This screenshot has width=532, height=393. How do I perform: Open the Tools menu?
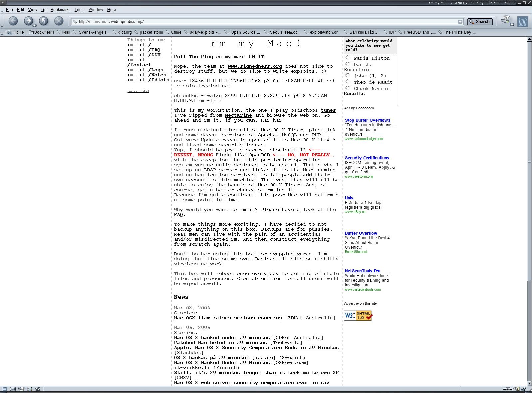(79, 10)
